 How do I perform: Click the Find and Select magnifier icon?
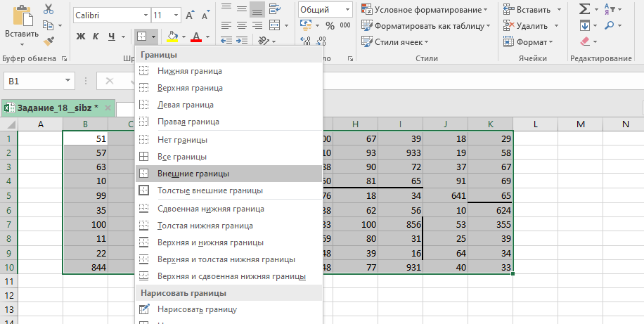609,26
